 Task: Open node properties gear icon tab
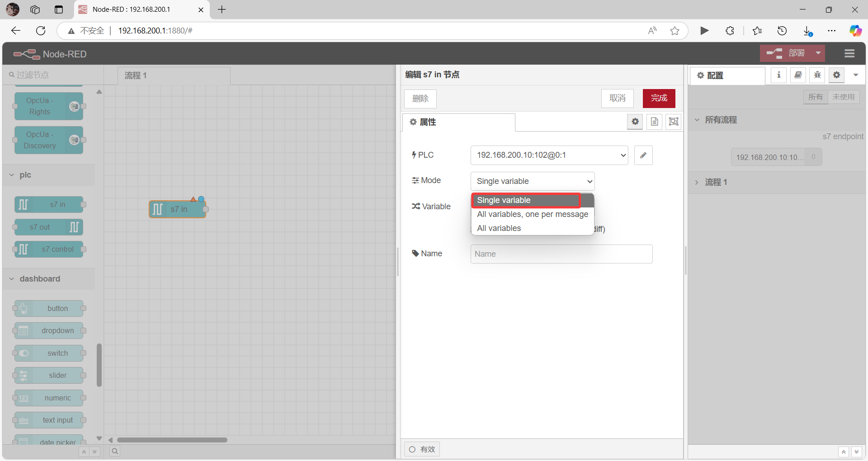[x=635, y=122]
